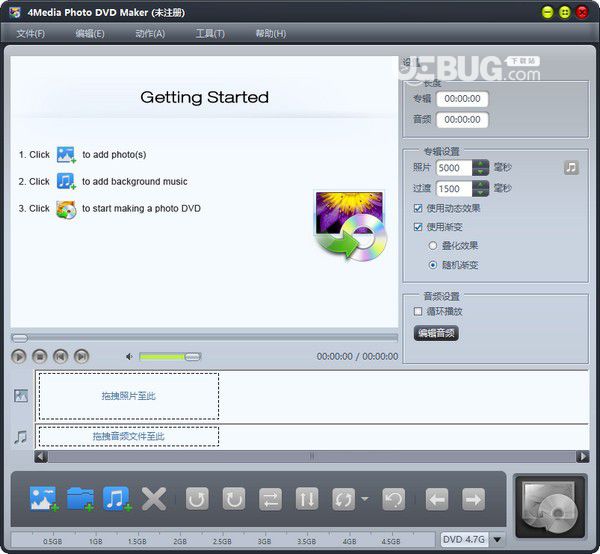
Task: Open the 编辑(E) menu
Action: pos(90,34)
